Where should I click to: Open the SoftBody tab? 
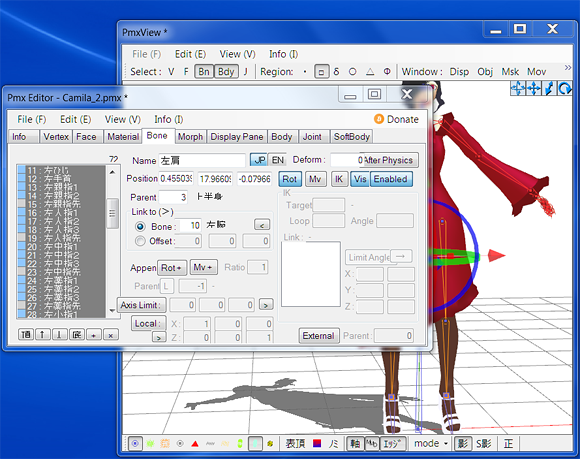point(351,136)
